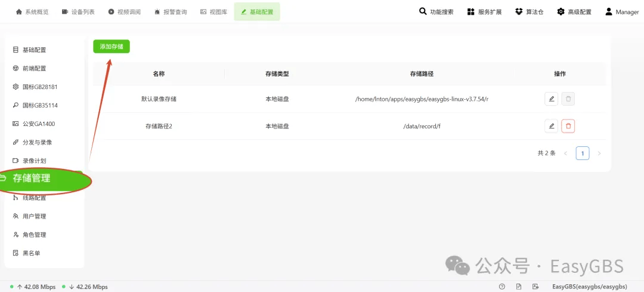Open 报警查询 tab
The image size is (644, 292).
[171, 12]
